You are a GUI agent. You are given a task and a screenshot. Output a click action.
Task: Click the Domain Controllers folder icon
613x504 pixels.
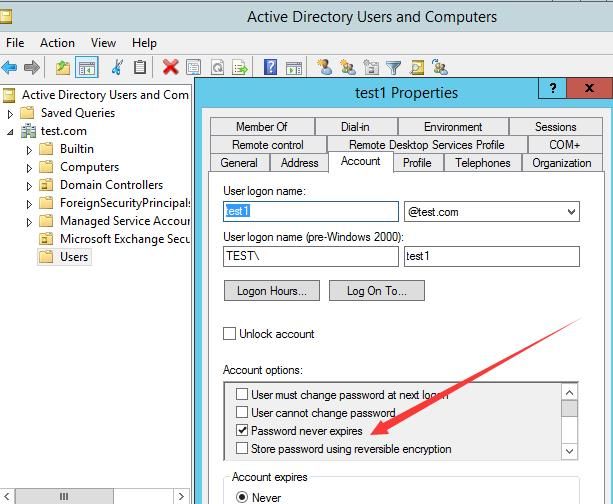coord(46,185)
